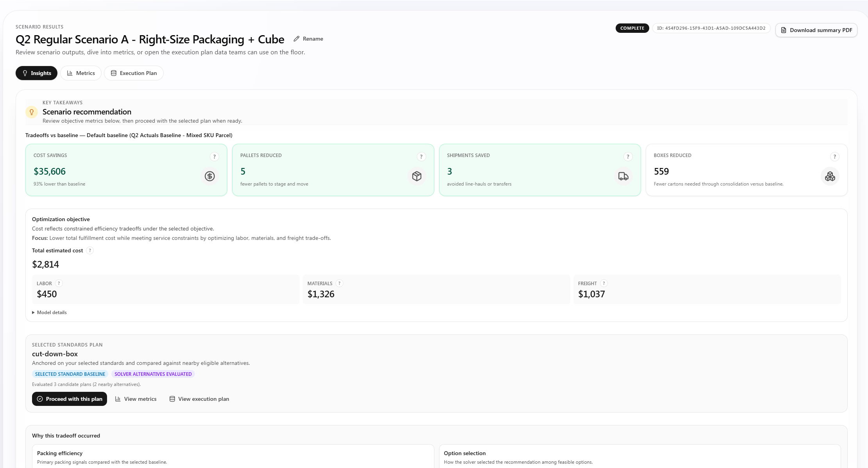Click the dollar icon on Cost Savings card
The height and width of the screenshot is (468, 868).
point(209,176)
